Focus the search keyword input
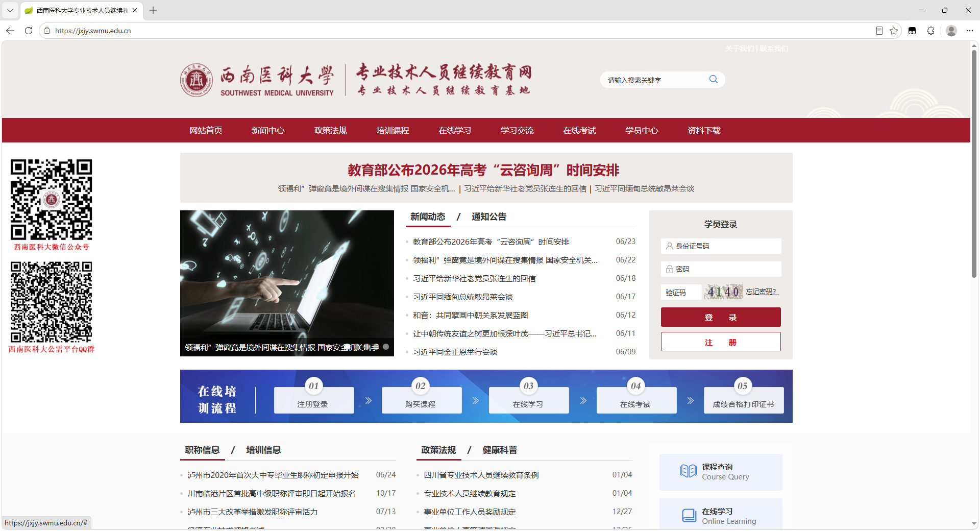 tap(654, 80)
